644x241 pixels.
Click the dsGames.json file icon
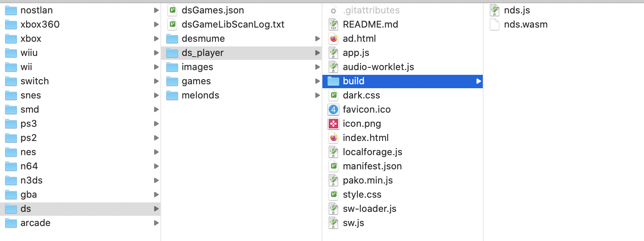[172, 10]
